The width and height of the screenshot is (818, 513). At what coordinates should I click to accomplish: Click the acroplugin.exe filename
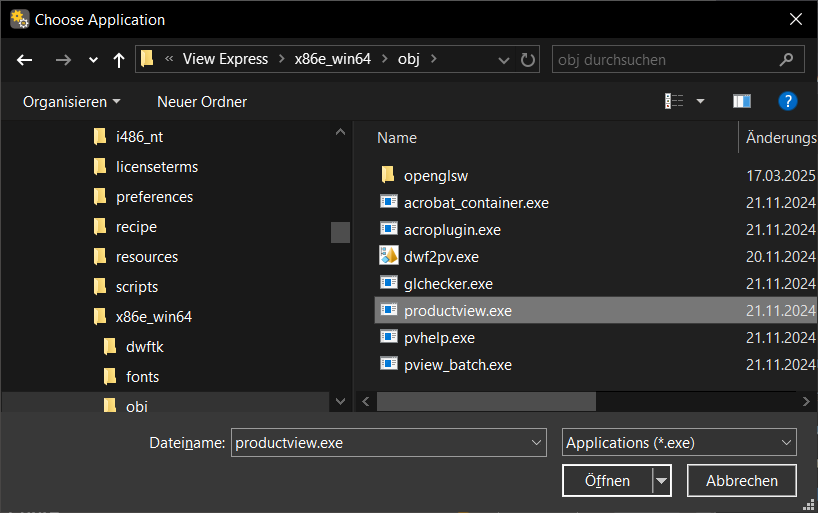(452, 230)
